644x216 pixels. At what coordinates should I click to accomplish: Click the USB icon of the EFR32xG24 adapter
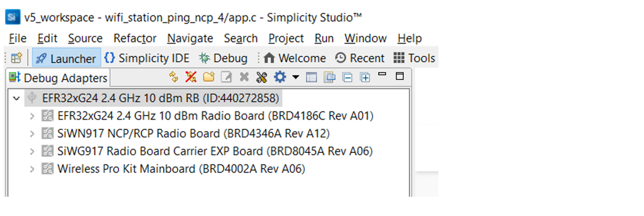click(32, 98)
